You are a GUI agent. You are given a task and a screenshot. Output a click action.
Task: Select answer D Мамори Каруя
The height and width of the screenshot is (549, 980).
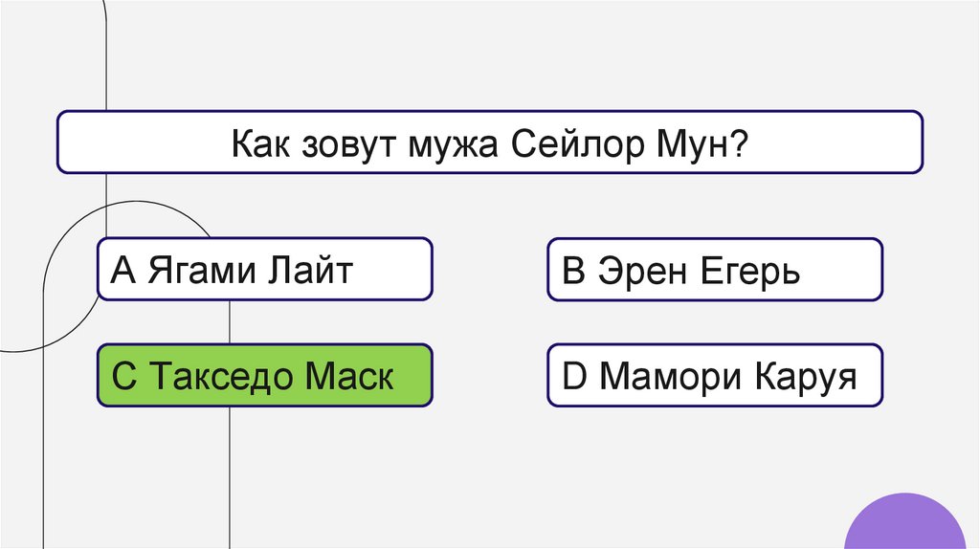(x=714, y=376)
